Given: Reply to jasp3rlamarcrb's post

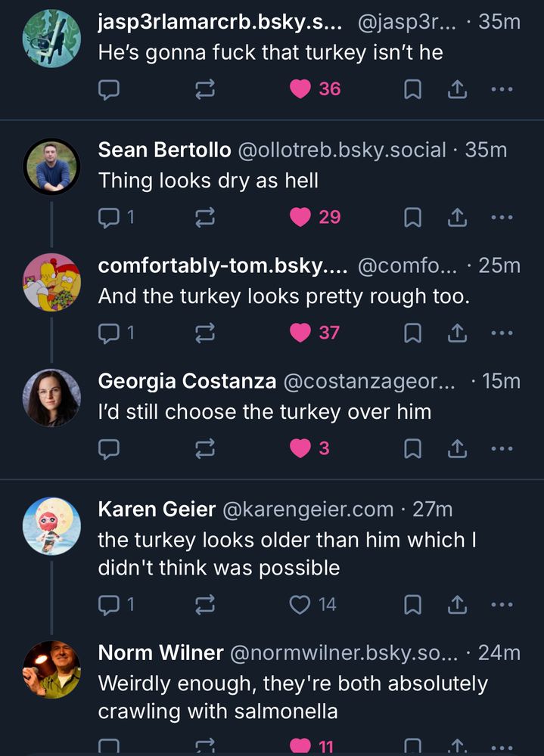Looking at the screenshot, I should [x=110, y=90].
